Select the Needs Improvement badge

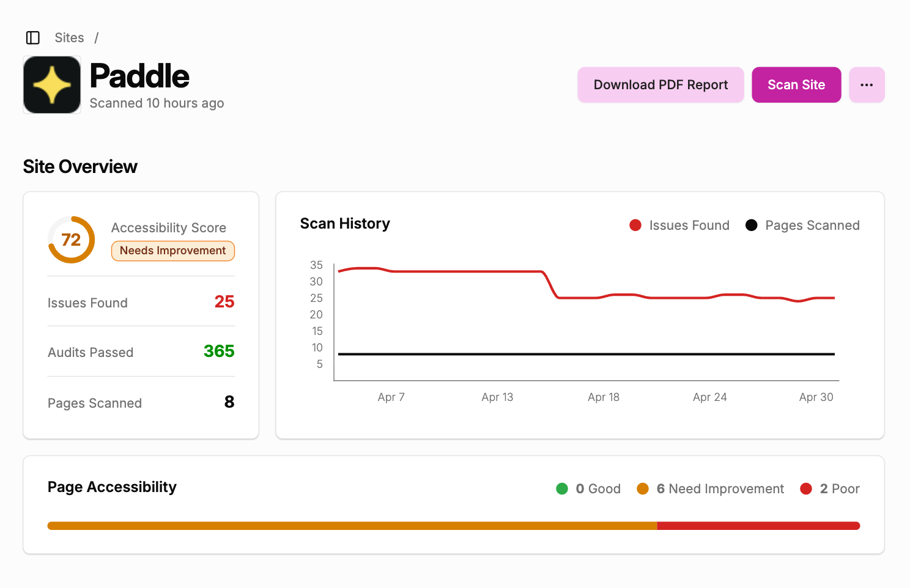click(x=173, y=251)
